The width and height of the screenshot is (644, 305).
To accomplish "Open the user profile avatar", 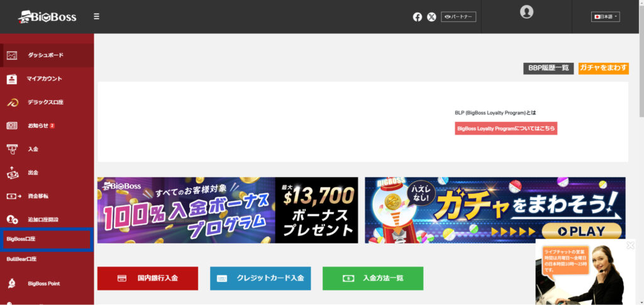I will [x=526, y=11].
